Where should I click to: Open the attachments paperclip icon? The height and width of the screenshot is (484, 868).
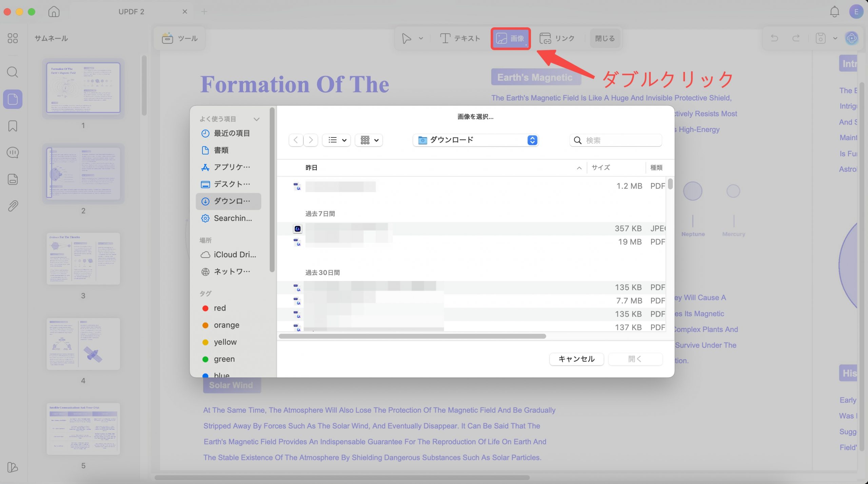pos(13,206)
